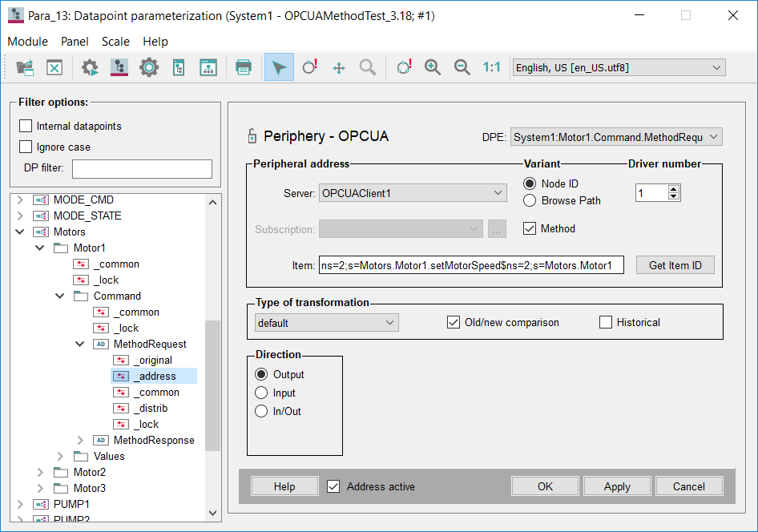Open the Server dropdown showing OPCUAClient1
Image resolution: width=758 pixels, height=532 pixels.
[x=412, y=192]
